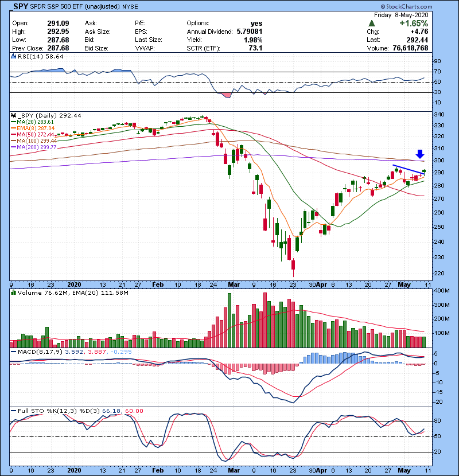Click the Full STO %K value 66.18
Viewport: 459px width, 476px height.
[111, 411]
